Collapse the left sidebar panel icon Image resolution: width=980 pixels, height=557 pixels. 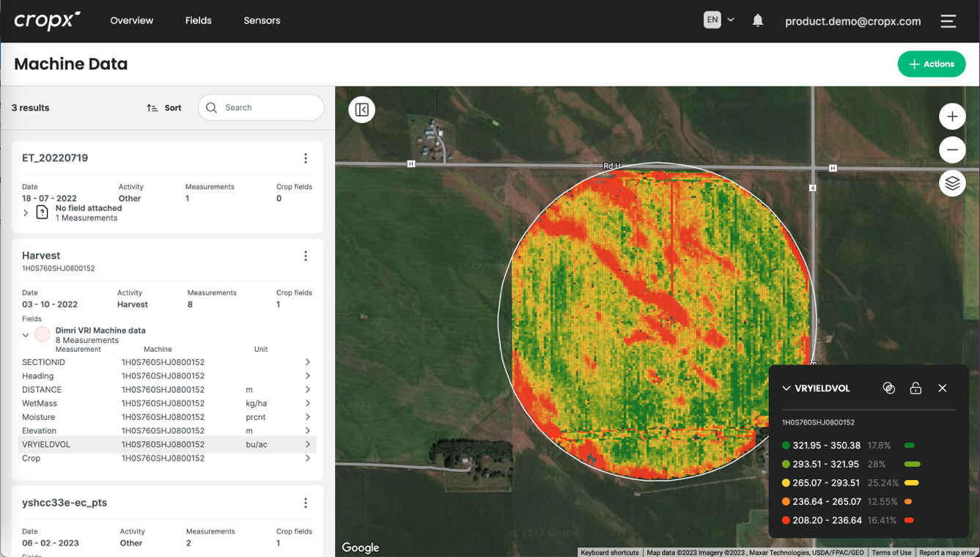pyautogui.click(x=361, y=110)
